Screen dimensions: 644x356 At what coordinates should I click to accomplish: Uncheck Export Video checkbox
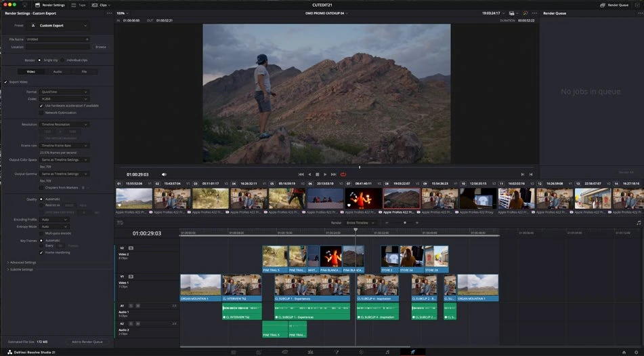pos(5,82)
